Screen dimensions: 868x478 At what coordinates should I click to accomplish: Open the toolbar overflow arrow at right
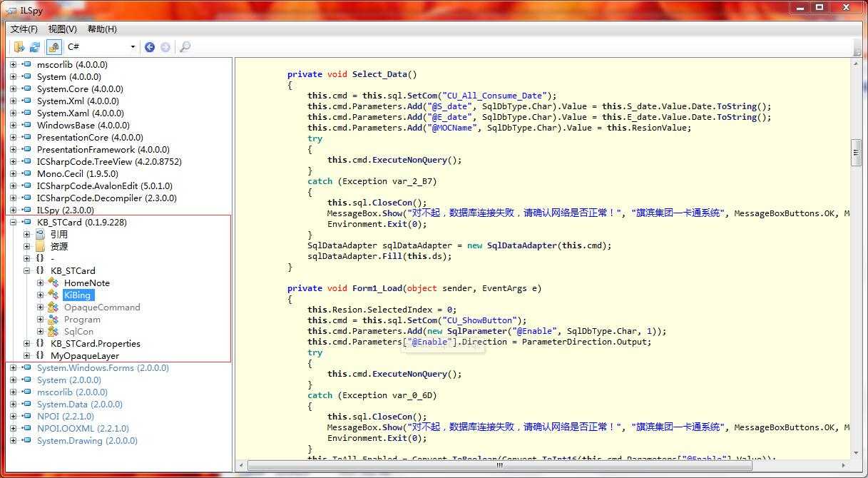[x=858, y=47]
